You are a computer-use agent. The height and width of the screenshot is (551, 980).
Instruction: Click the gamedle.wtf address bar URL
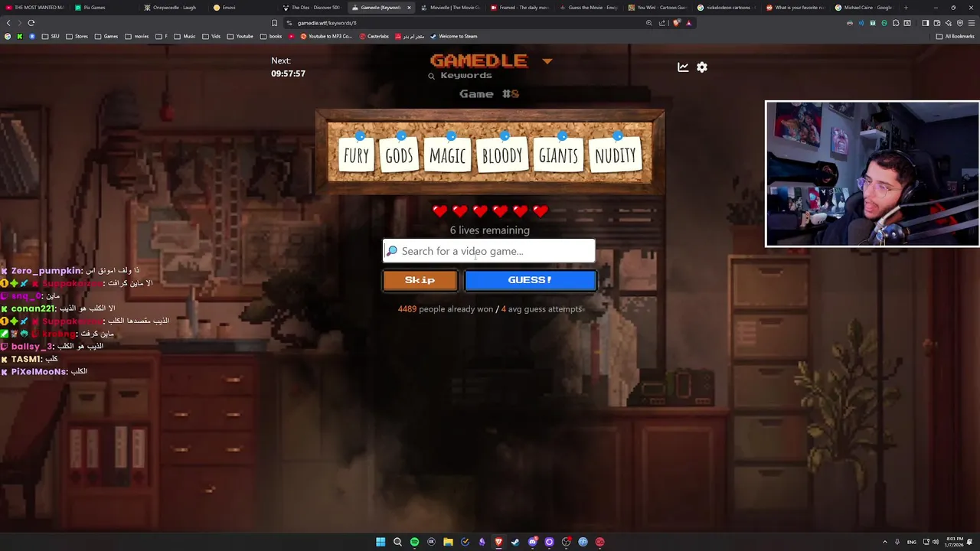tap(327, 23)
